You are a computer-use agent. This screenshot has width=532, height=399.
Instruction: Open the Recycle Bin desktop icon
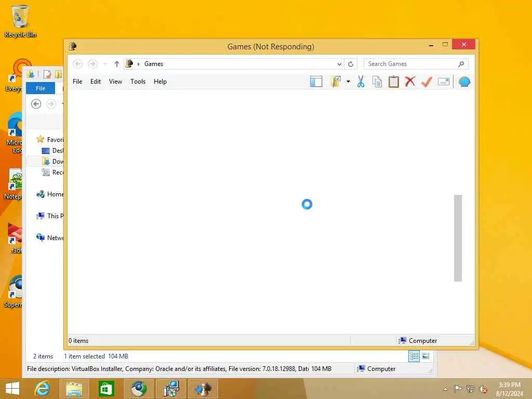(20, 21)
